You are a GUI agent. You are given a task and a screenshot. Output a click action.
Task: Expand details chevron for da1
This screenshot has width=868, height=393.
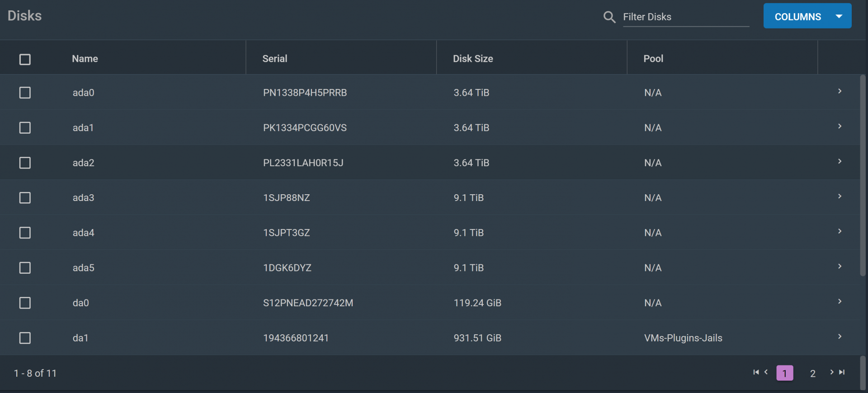coord(840,337)
